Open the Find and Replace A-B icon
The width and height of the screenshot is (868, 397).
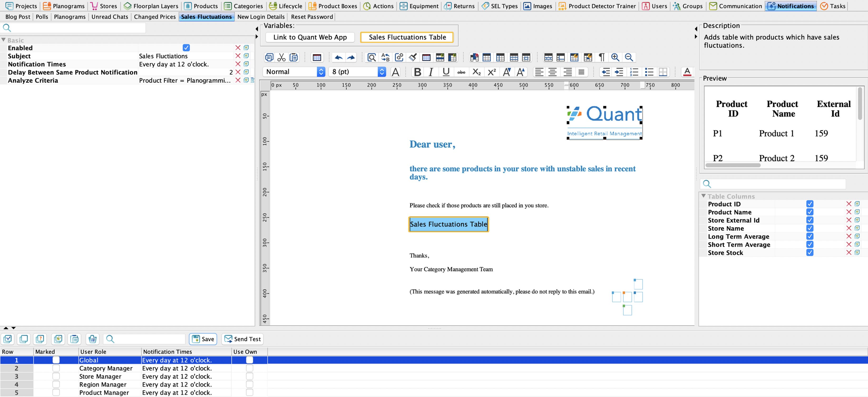[x=385, y=57]
